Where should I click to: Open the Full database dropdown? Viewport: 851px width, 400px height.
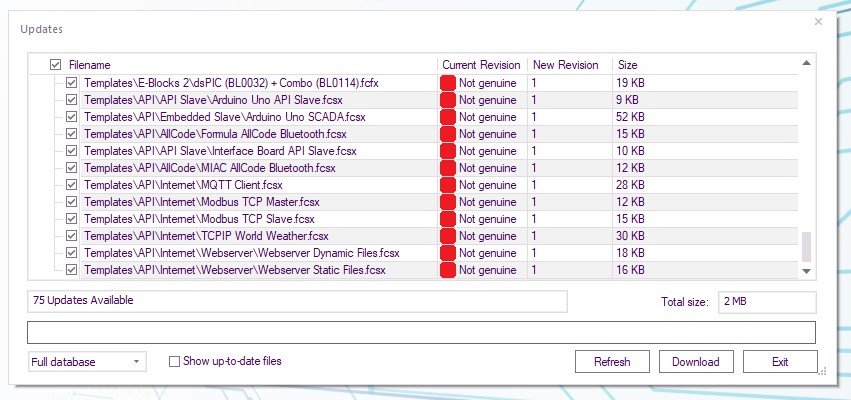tap(88, 362)
